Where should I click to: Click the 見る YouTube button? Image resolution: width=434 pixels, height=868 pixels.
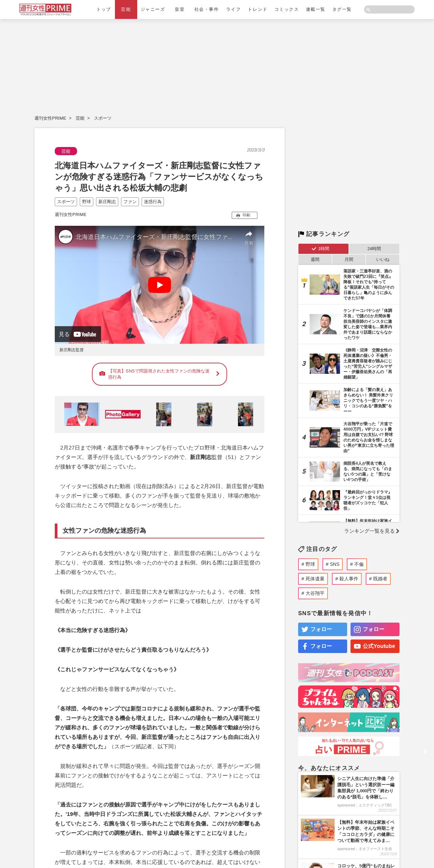pos(78,334)
